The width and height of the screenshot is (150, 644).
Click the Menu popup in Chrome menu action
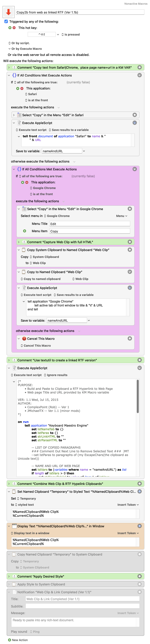121,216
